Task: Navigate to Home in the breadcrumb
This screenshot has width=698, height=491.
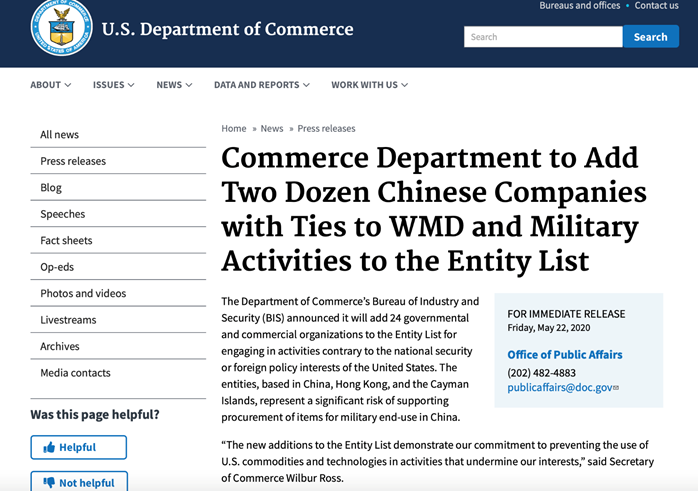Action: pos(234,128)
